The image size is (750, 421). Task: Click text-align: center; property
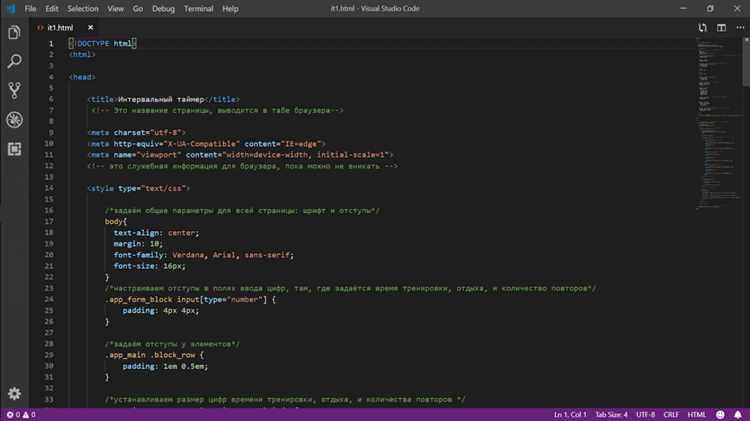click(156, 233)
